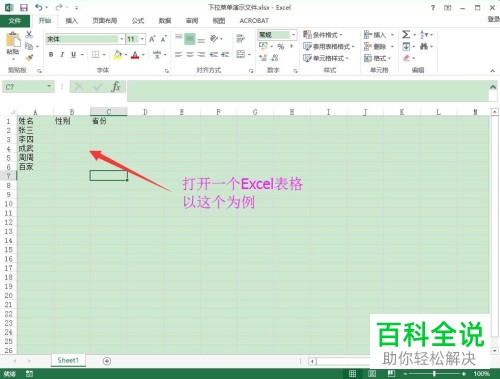Increase font size with larger A
Image resolution: width=500 pixels, height=379 pixels.
point(152,39)
